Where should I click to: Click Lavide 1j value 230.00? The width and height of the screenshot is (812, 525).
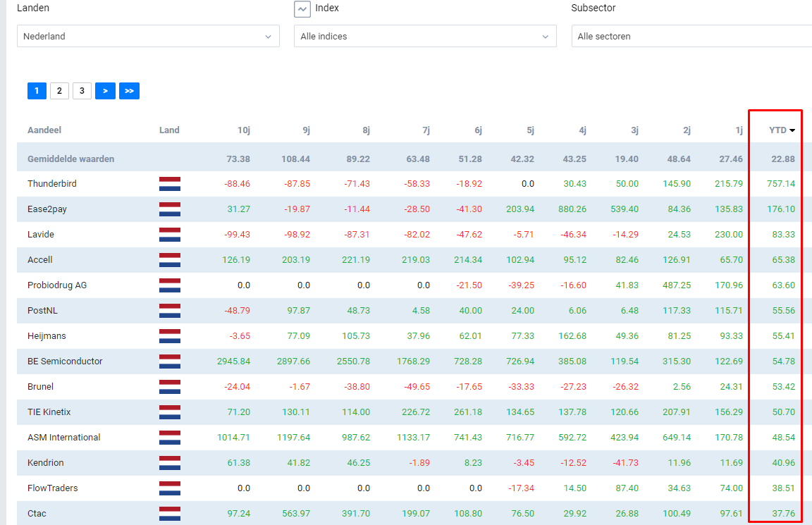[729, 235]
